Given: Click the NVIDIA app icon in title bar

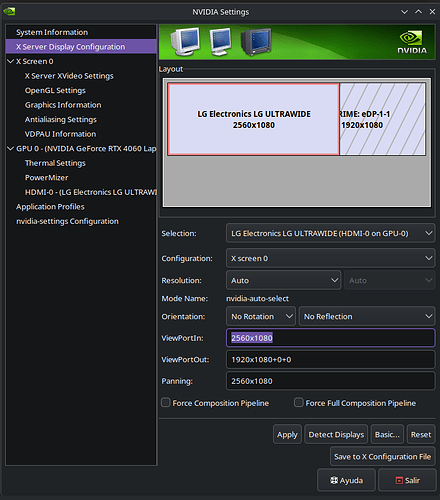Looking at the screenshot, I should pyautogui.click(x=9, y=12).
